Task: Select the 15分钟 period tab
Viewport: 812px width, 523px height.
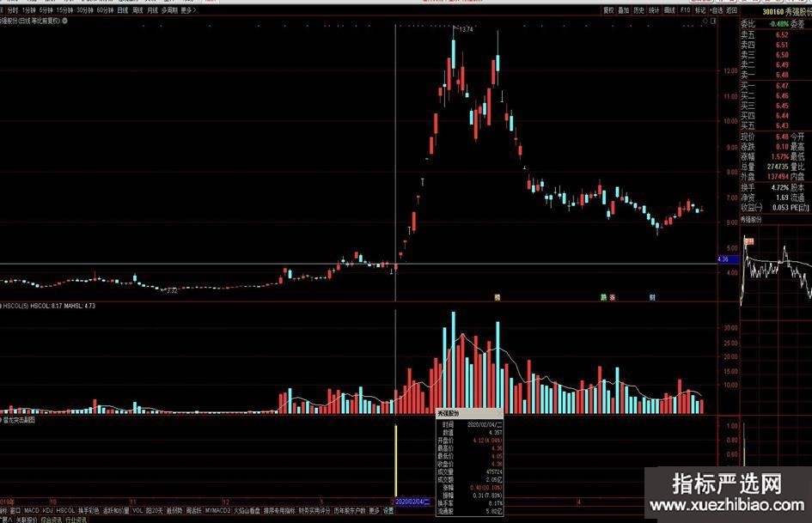Action: point(64,9)
